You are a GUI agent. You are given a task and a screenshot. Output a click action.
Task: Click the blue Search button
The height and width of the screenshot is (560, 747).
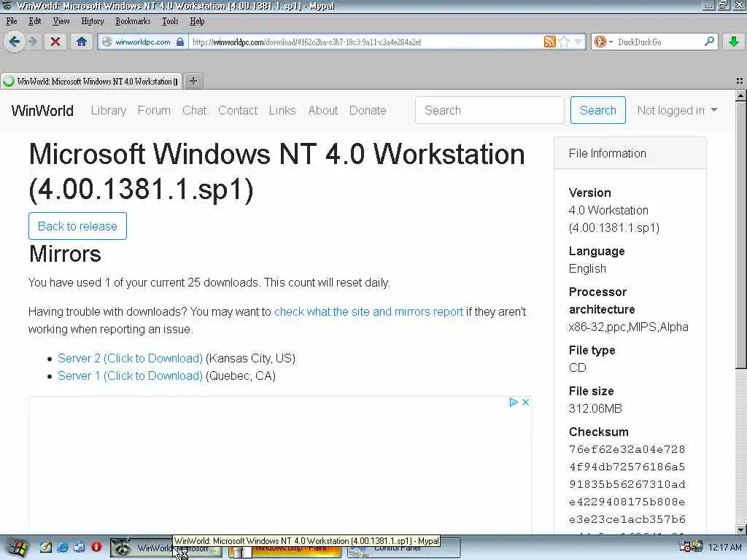point(598,111)
